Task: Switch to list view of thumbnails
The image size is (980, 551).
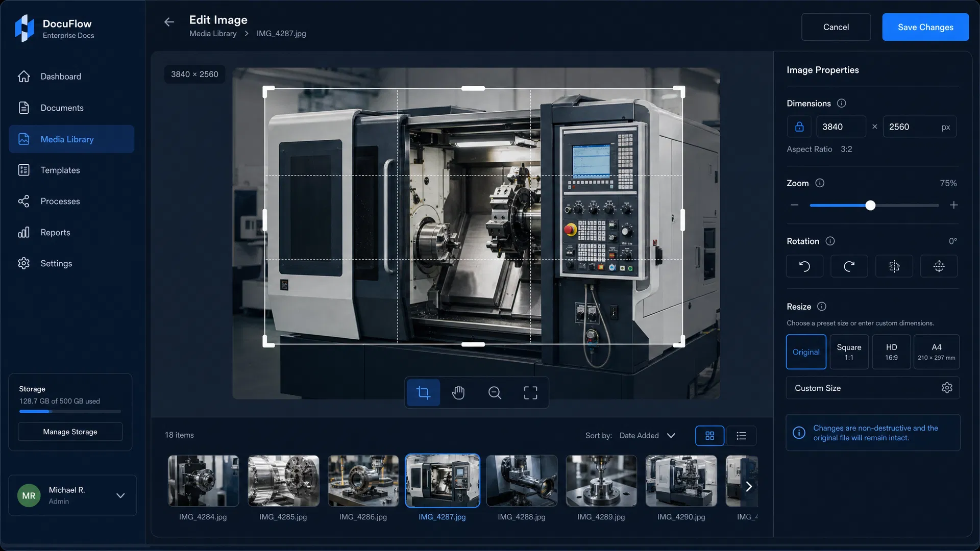Action: tap(741, 436)
